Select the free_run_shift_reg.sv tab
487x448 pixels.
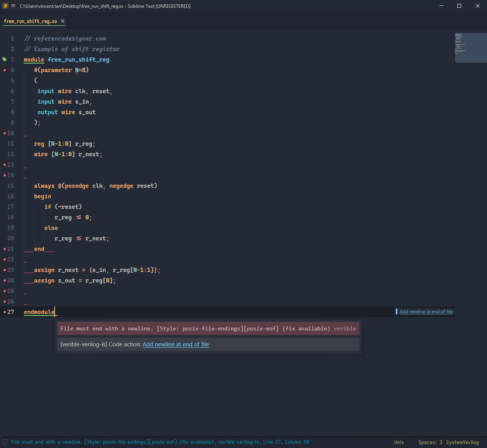point(31,21)
